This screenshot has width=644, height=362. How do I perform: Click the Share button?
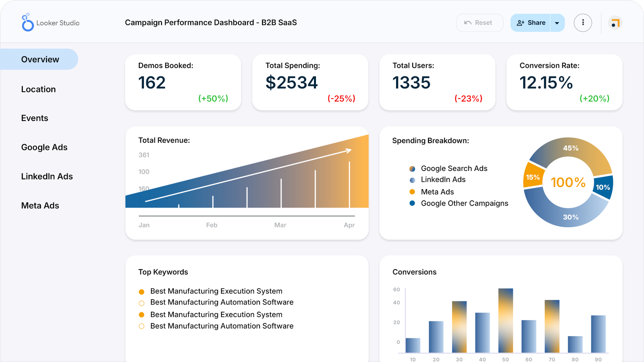[530, 23]
